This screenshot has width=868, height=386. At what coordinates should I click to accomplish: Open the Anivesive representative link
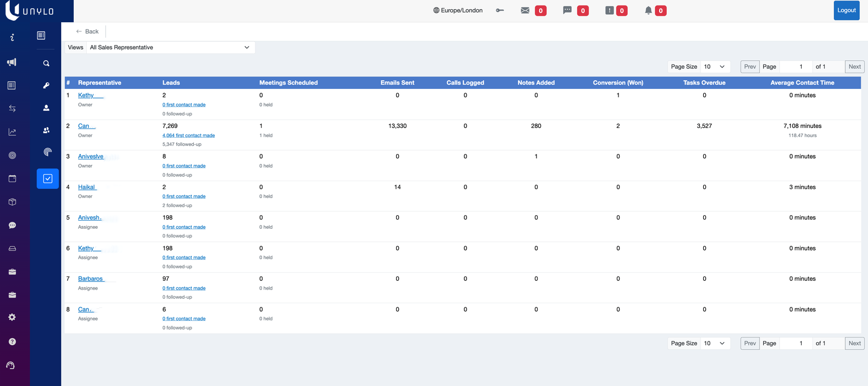point(91,157)
